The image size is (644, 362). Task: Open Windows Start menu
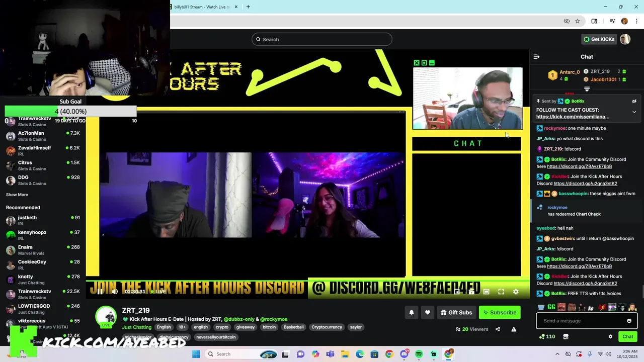196,354
